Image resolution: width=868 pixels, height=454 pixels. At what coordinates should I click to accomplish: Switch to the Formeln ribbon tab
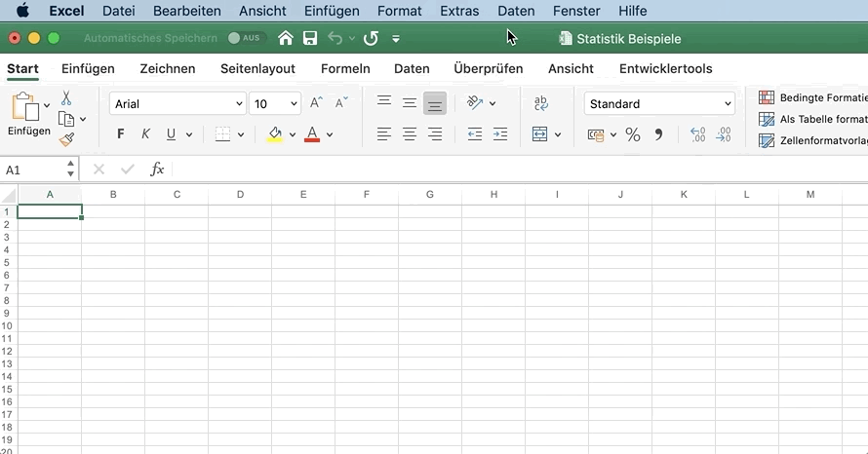click(345, 68)
